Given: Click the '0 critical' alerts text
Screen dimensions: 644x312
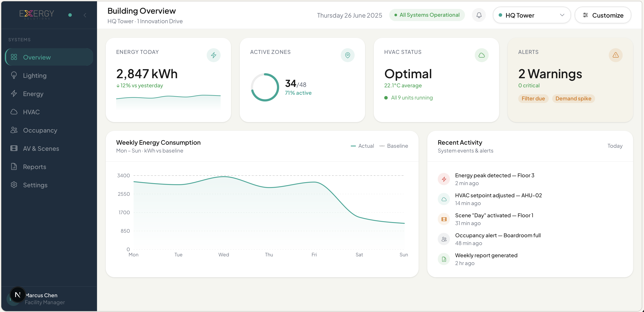Looking at the screenshot, I should click(x=529, y=85).
